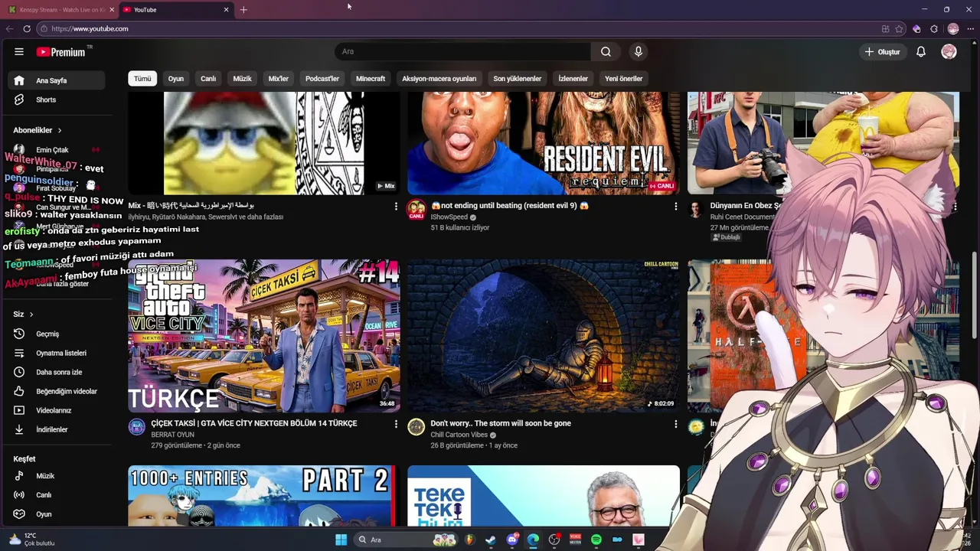Open Microsoft Edge from the taskbar
980x551 pixels.
pos(533,540)
